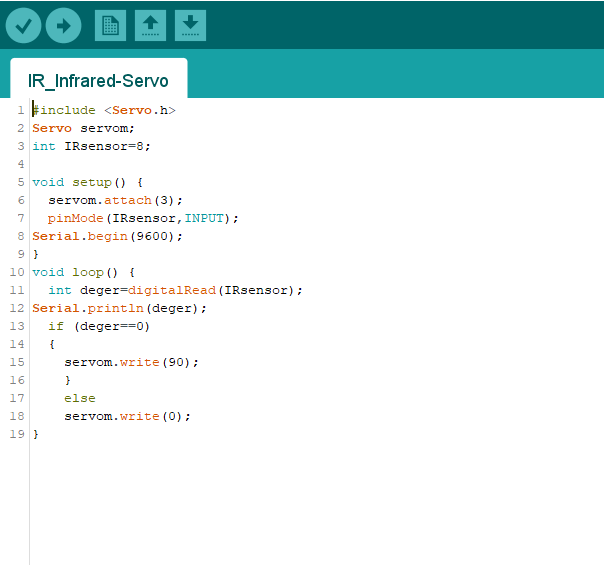Click the 'if (deger==0)' condition
The width and height of the screenshot is (604, 565).
(99, 326)
